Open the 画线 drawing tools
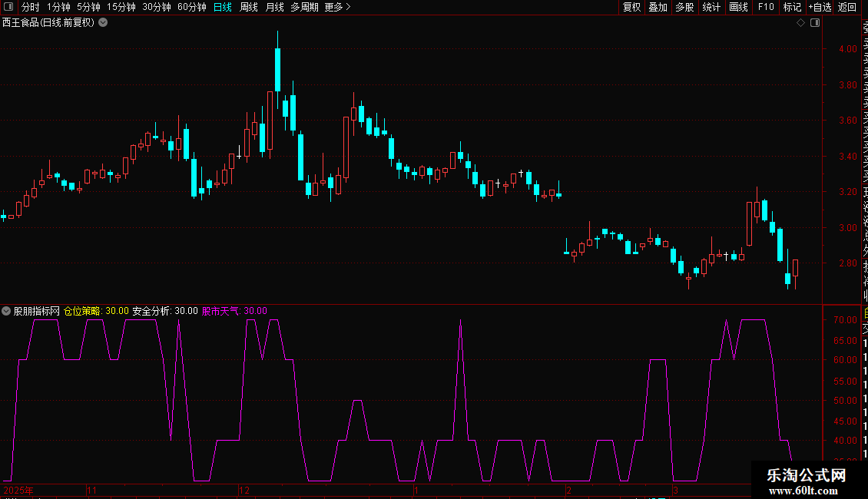The height and width of the screenshot is (499, 868). (738, 7)
